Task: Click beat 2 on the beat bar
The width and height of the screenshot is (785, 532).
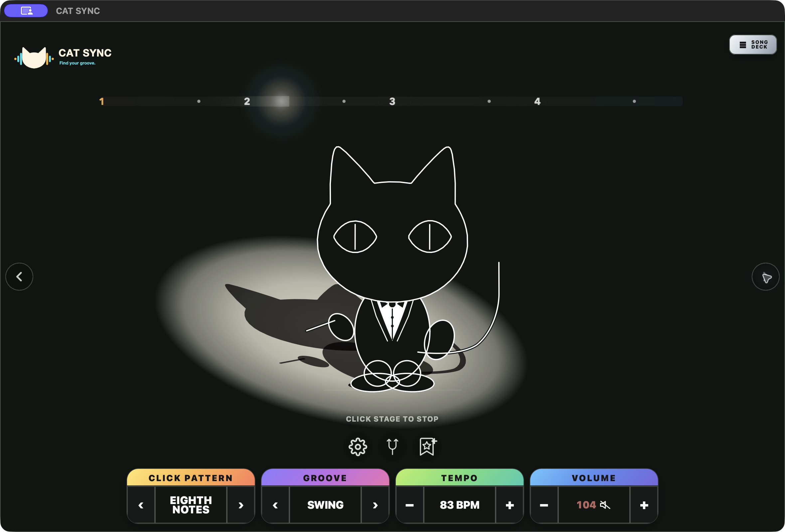Action: 247,101
